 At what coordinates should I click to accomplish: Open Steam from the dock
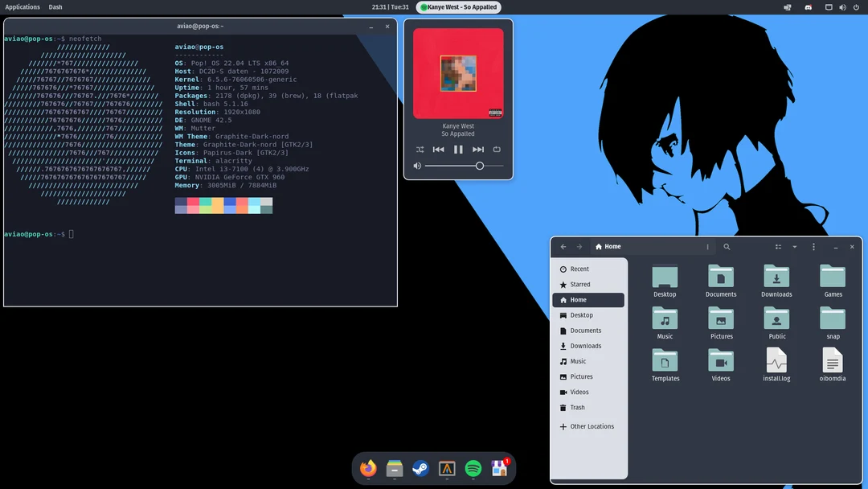420,468
